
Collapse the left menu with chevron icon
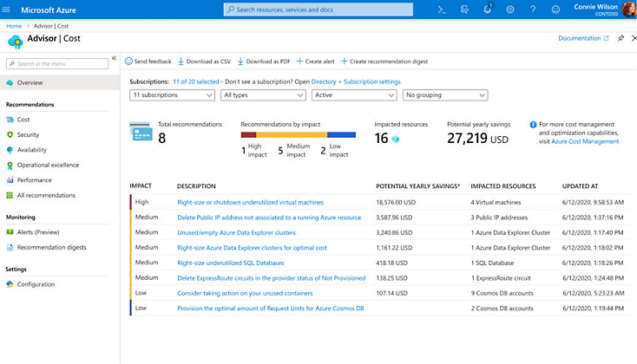114,59
